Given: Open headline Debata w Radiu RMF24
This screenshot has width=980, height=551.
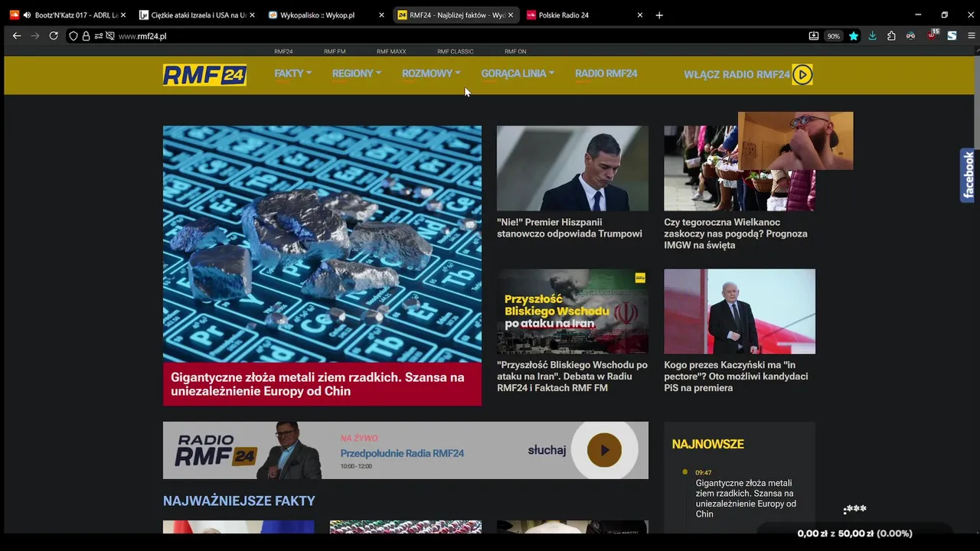Looking at the screenshot, I should [x=572, y=377].
